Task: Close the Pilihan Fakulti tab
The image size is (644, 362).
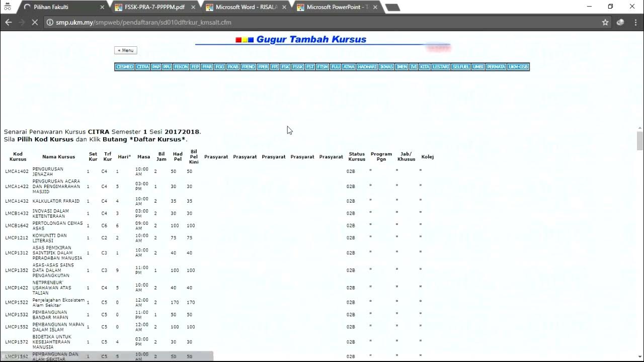Action: pos(103,7)
